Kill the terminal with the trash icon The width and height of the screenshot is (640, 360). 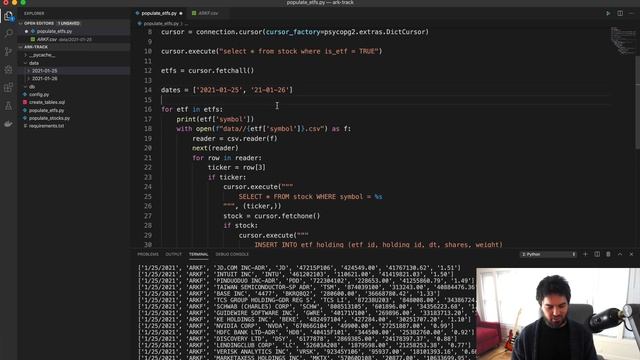point(608,254)
